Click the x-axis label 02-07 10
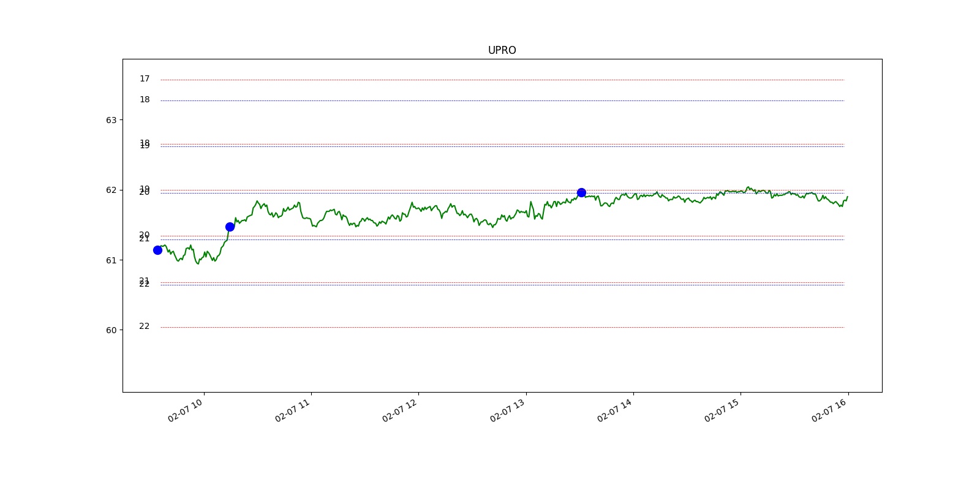Screen dimensions: 980x490 (x=185, y=410)
